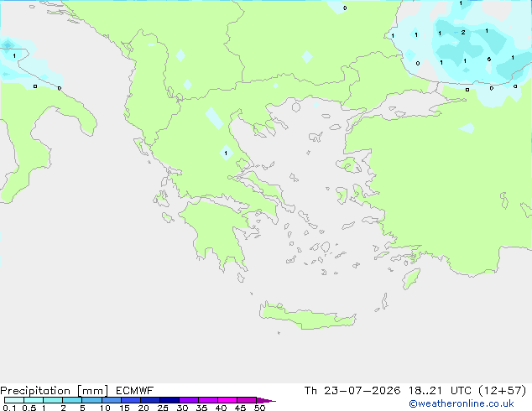Click the island of Crete on the map
The image size is (532, 411).
point(307,317)
